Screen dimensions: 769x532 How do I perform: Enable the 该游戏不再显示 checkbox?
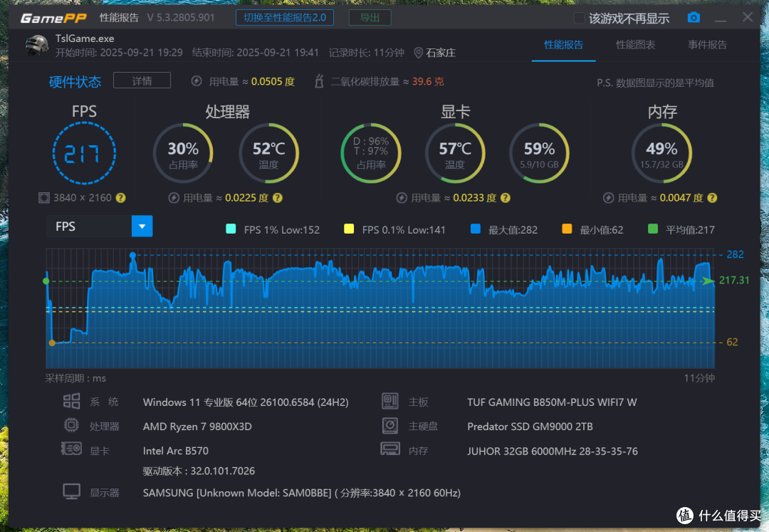(x=579, y=18)
